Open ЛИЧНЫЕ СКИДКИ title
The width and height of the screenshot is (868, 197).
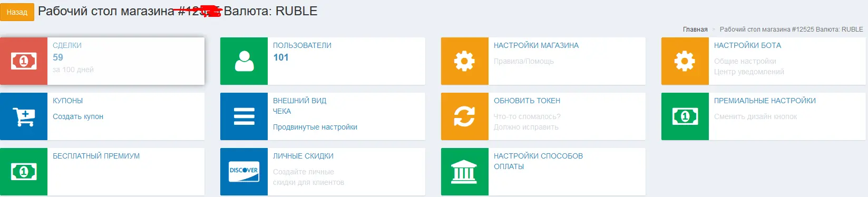(x=303, y=156)
